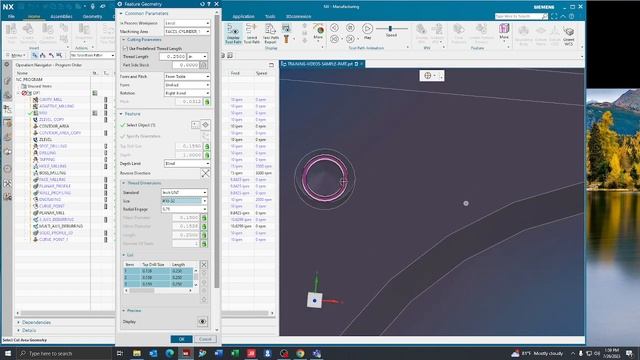
Task: Click the Reverse Direction icon
Action: [205, 173]
